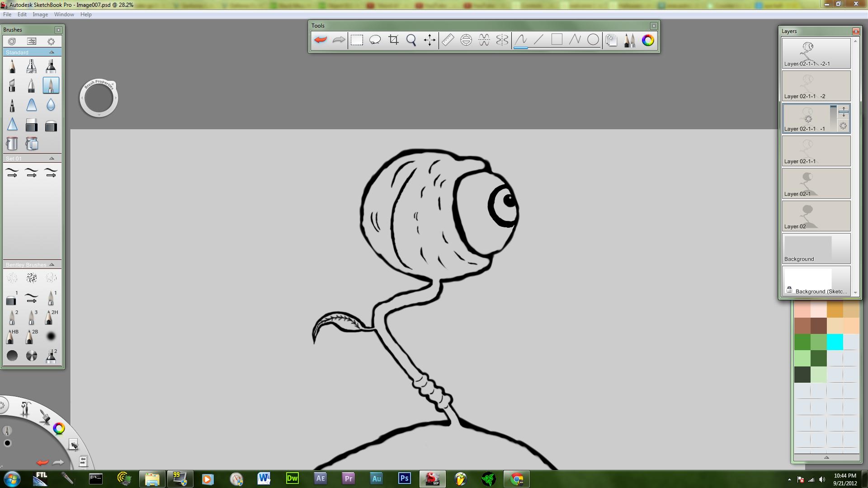Select the Sharpen triangle brush
Viewport: 868px width, 488px height.
coord(12,124)
